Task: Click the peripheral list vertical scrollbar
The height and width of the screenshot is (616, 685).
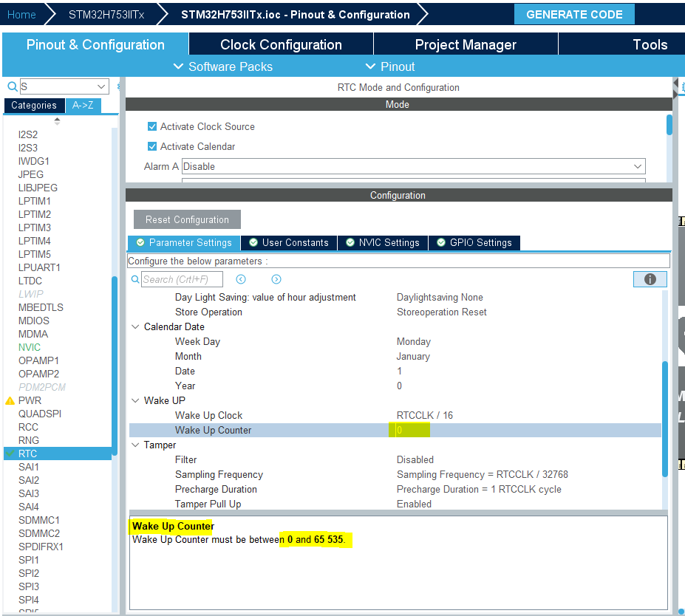Action: pos(115,366)
